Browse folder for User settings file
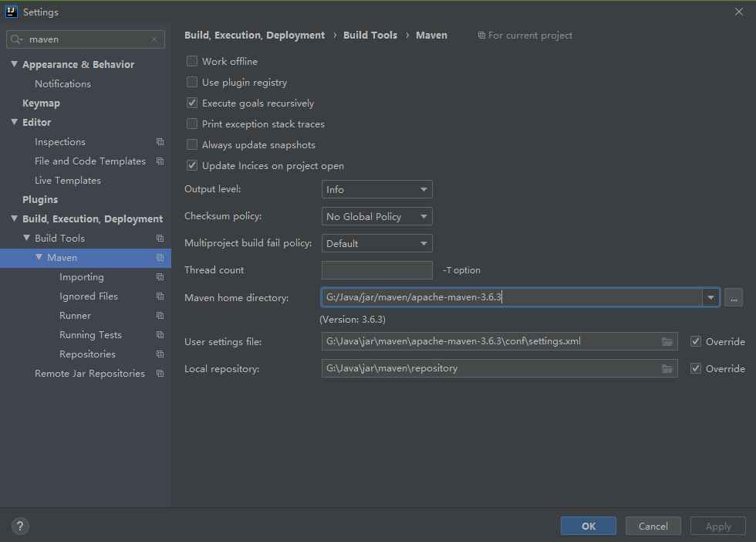The image size is (756, 542). pos(667,342)
